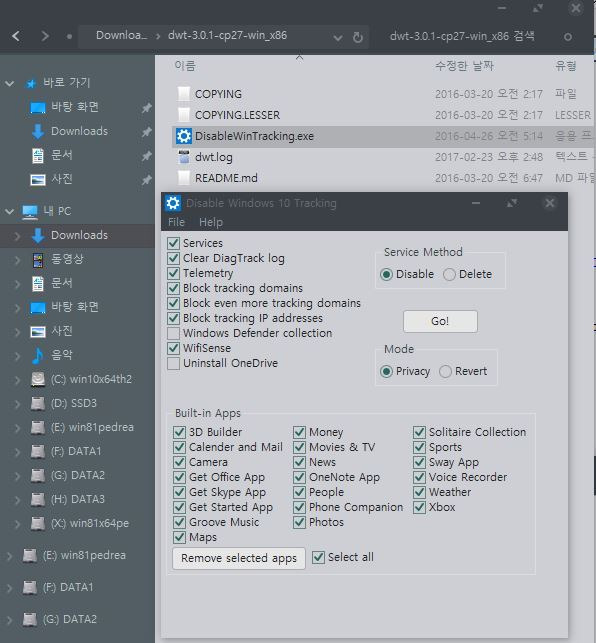Expand 동영상 tree node
The image size is (596, 643).
pos(17,260)
